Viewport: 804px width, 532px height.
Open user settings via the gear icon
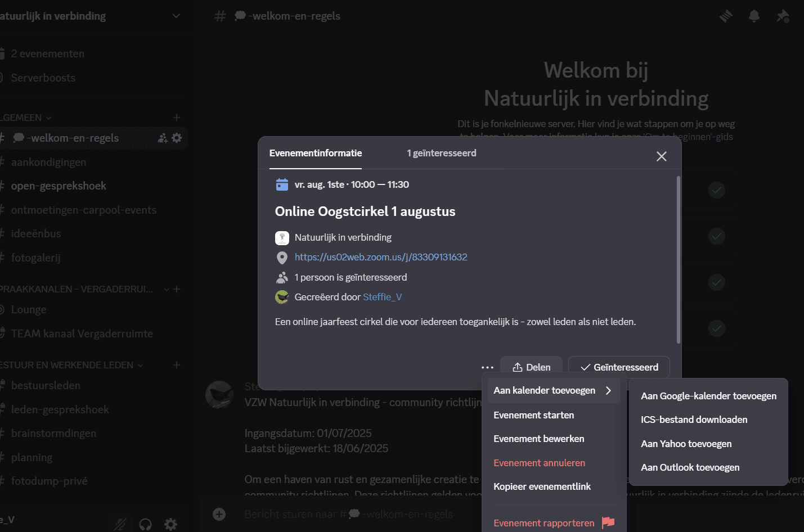point(170,524)
